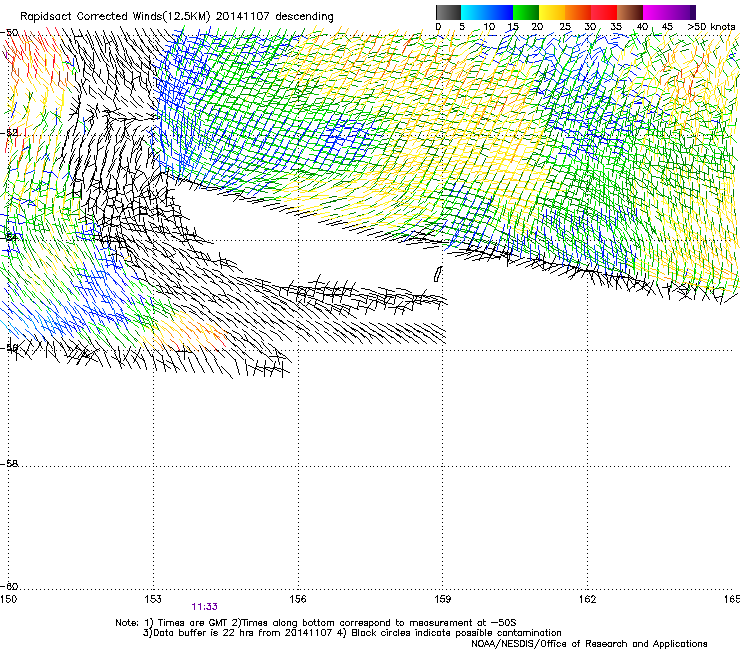Click the latitude label -58
740x650 pixels.
9,464
